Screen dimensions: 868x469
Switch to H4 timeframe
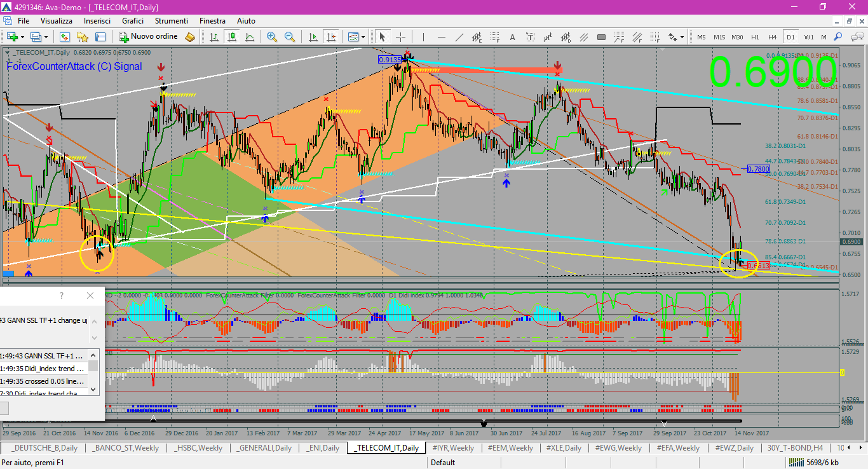(x=772, y=37)
